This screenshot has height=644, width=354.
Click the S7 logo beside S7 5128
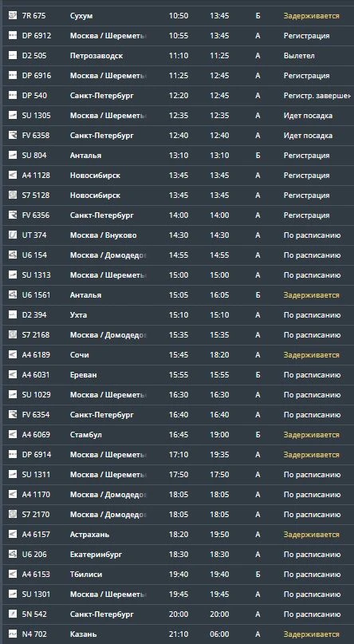click(13, 195)
